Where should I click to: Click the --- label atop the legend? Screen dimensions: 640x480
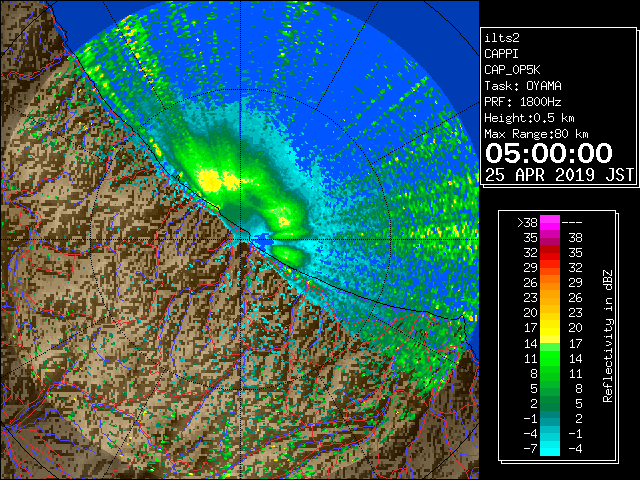pos(572,223)
